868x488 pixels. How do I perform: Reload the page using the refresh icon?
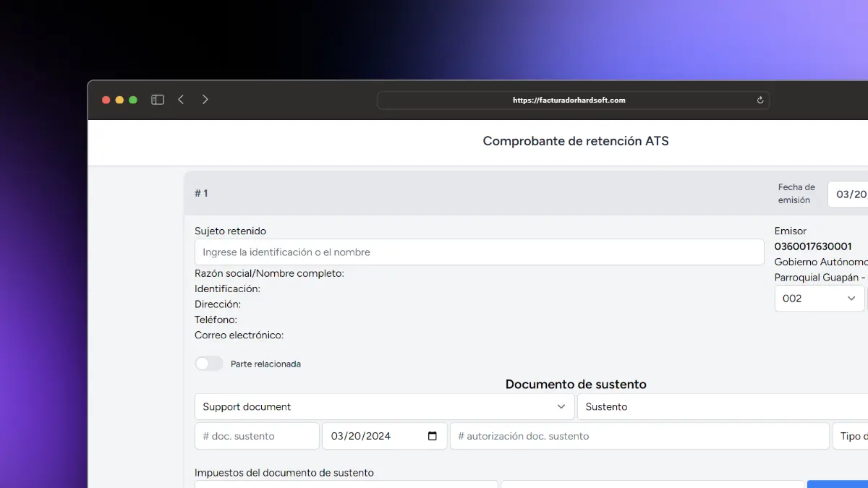pyautogui.click(x=760, y=100)
